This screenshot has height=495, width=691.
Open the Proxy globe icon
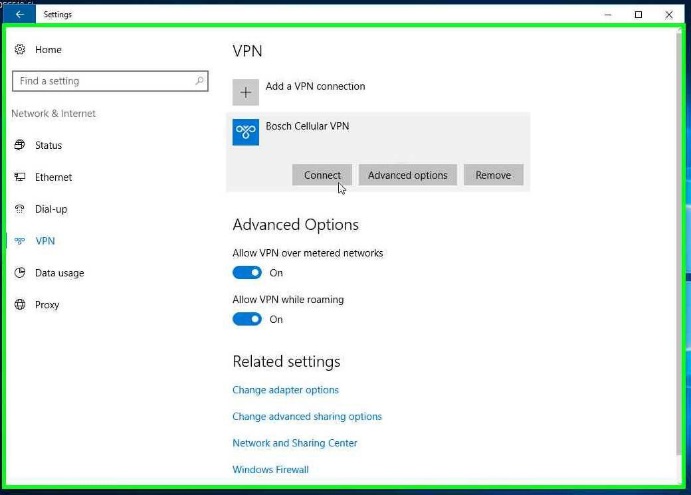20,305
